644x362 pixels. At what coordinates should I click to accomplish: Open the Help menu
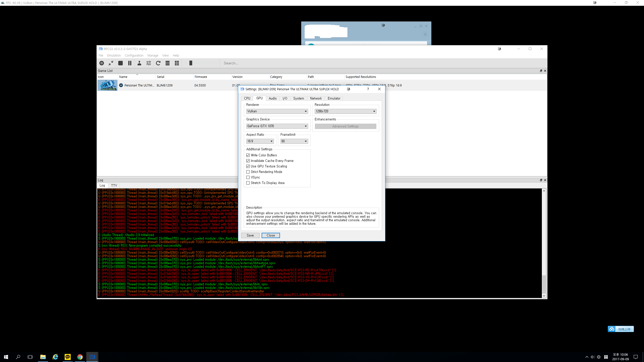point(176,55)
